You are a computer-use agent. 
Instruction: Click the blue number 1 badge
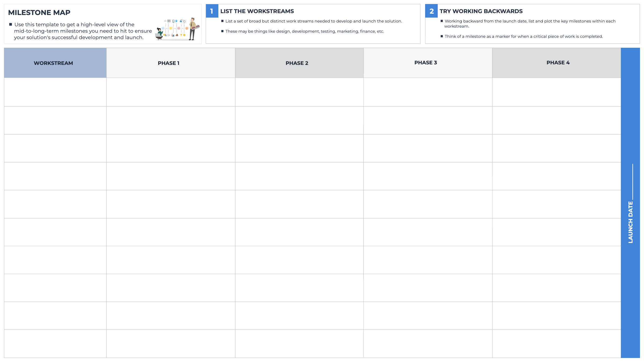(212, 11)
